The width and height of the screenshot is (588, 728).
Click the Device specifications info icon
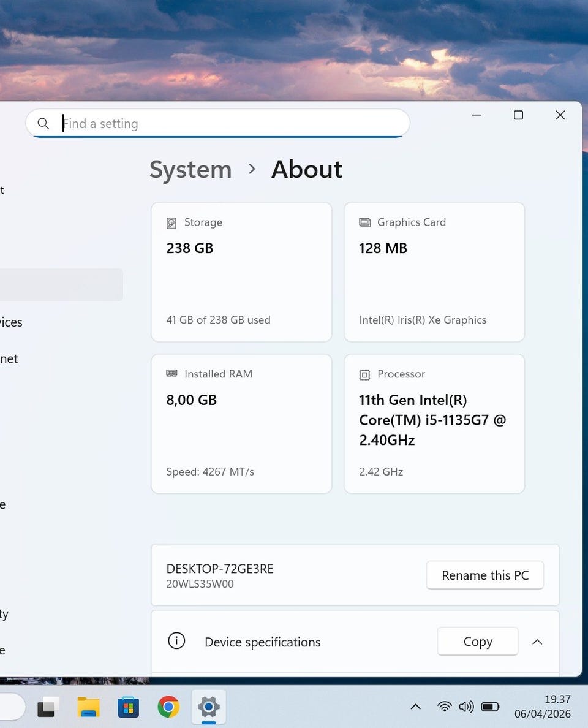176,641
